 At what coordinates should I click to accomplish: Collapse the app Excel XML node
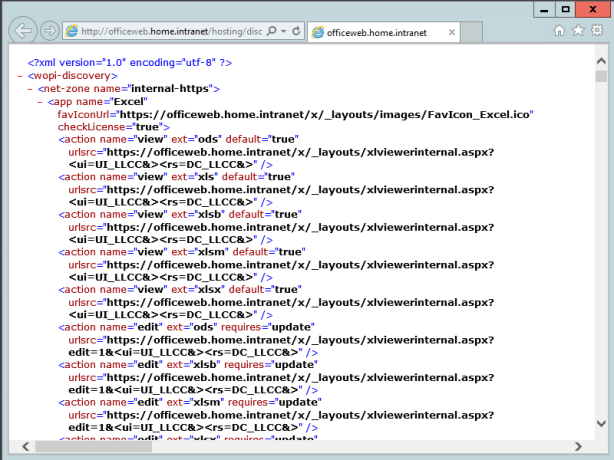pos(38,101)
